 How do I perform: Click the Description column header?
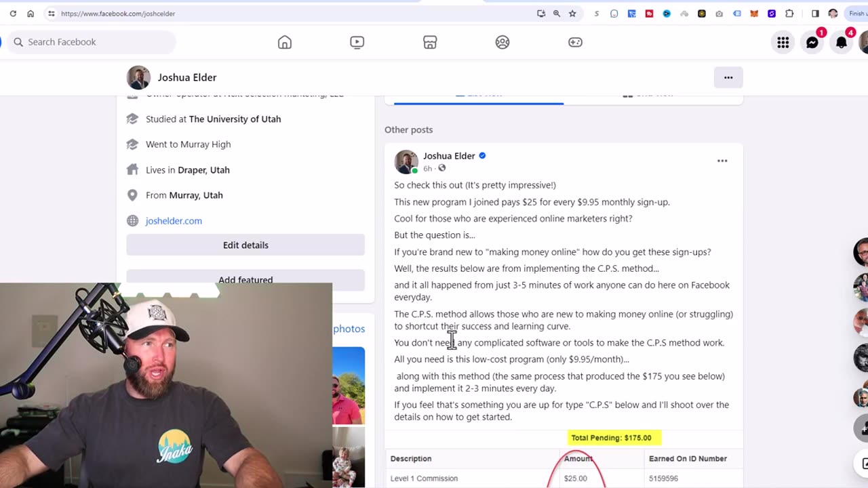point(411,459)
